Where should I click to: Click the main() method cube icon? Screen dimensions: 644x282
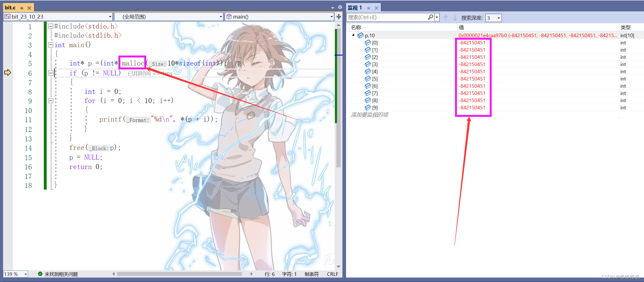229,17
